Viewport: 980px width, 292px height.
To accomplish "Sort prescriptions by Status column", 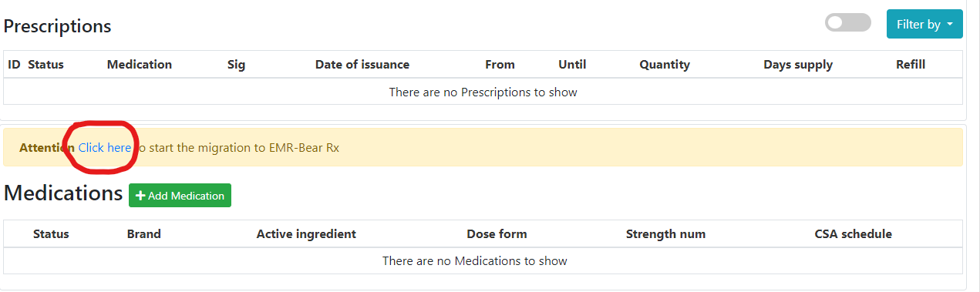I will tap(45, 65).
